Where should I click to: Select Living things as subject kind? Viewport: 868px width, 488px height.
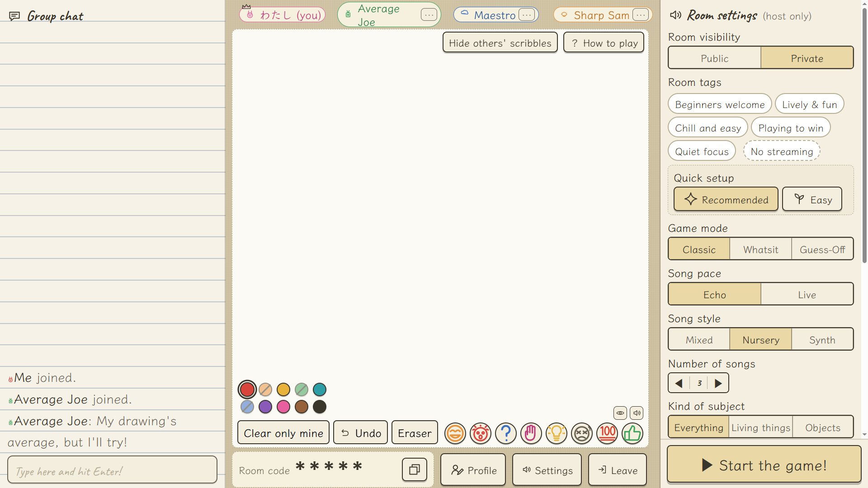click(x=760, y=427)
